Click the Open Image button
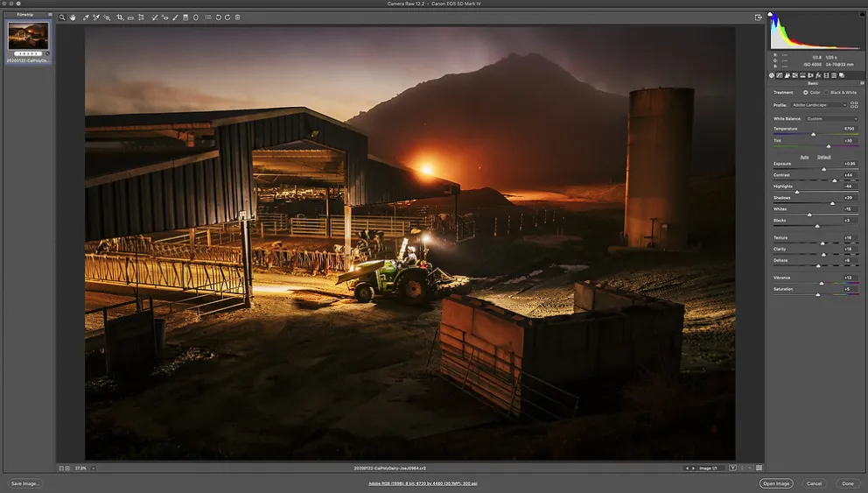The height and width of the screenshot is (493, 868). click(776, 483)
